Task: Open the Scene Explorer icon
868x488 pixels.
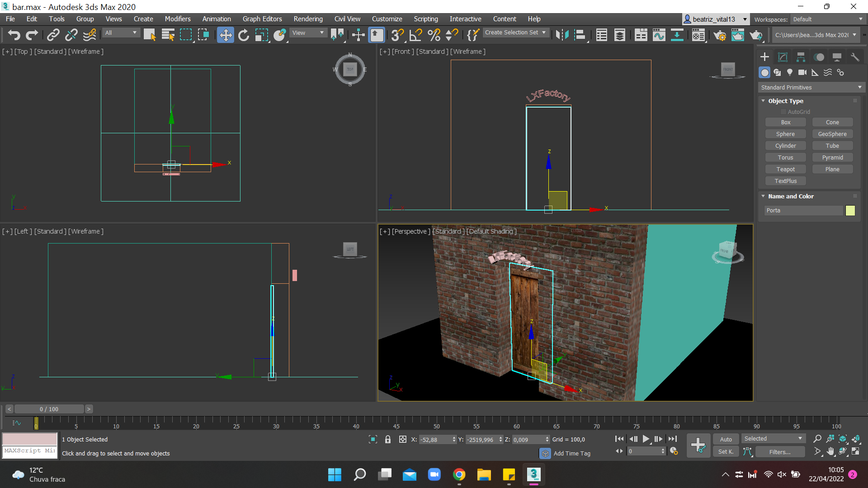Action: [602, 35]
